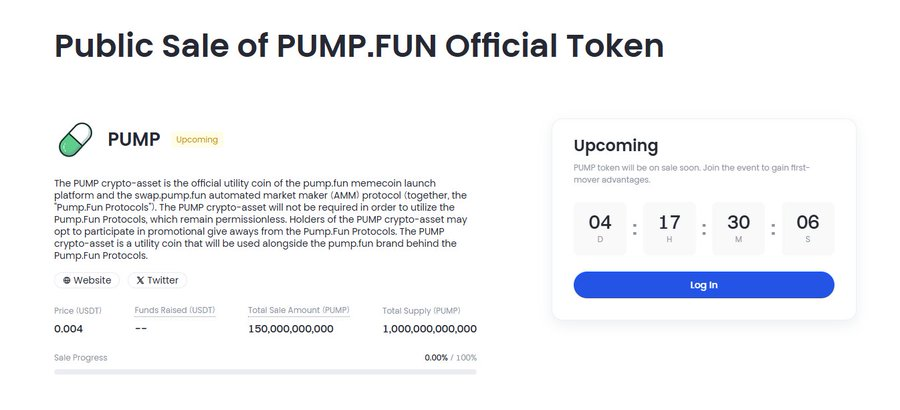Click the 150,000,000,000 sale amount value
Image resolution: width=900 pixels, height=410 pixels.
[x=290, y=329]
